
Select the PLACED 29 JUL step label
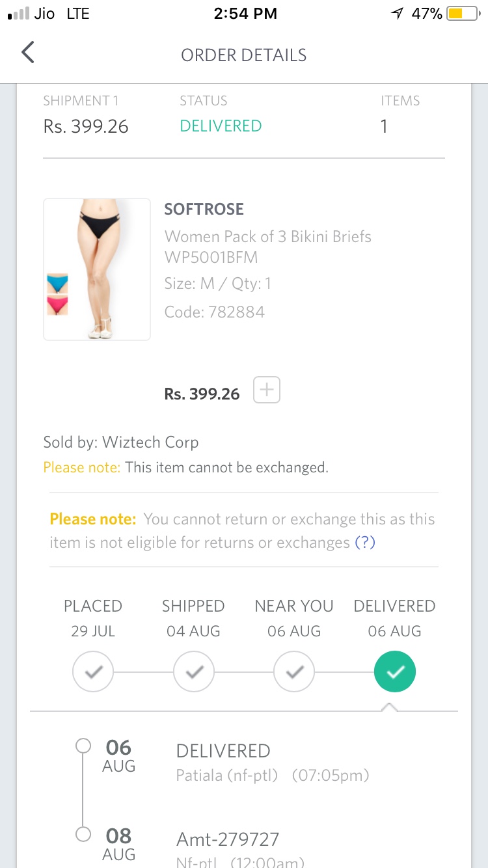pos(93,618)
